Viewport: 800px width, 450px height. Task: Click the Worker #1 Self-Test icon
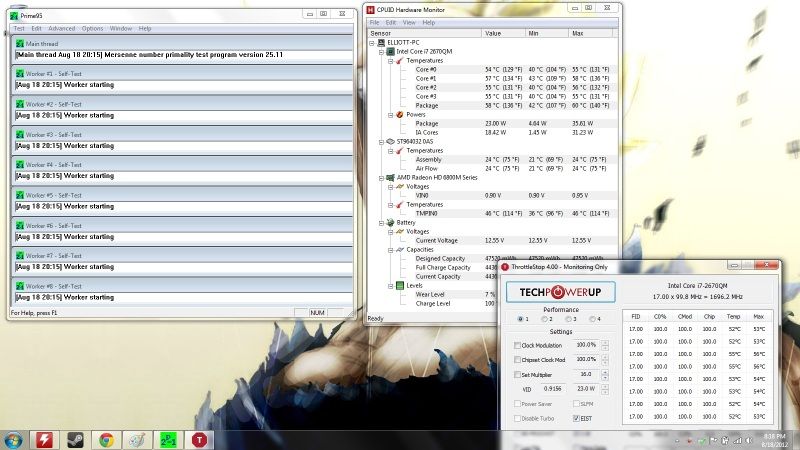point(20,74)
